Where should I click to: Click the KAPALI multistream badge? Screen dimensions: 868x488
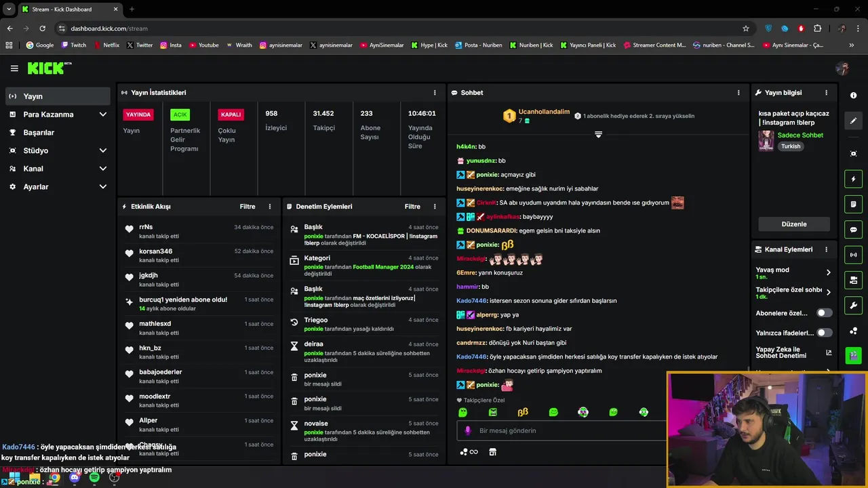pos(231,115)
